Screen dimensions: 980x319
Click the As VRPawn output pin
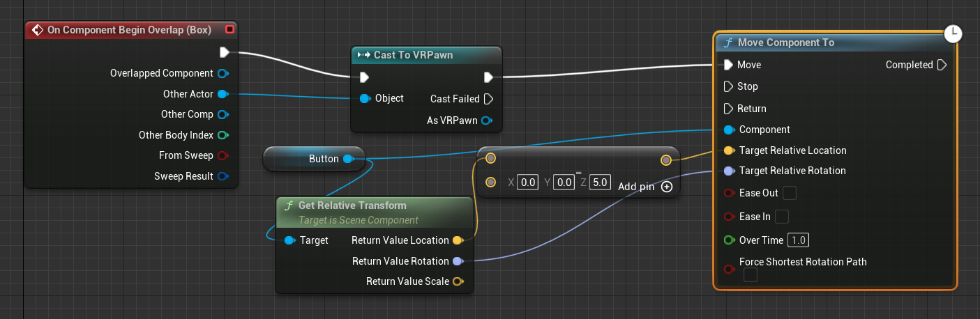487,120
